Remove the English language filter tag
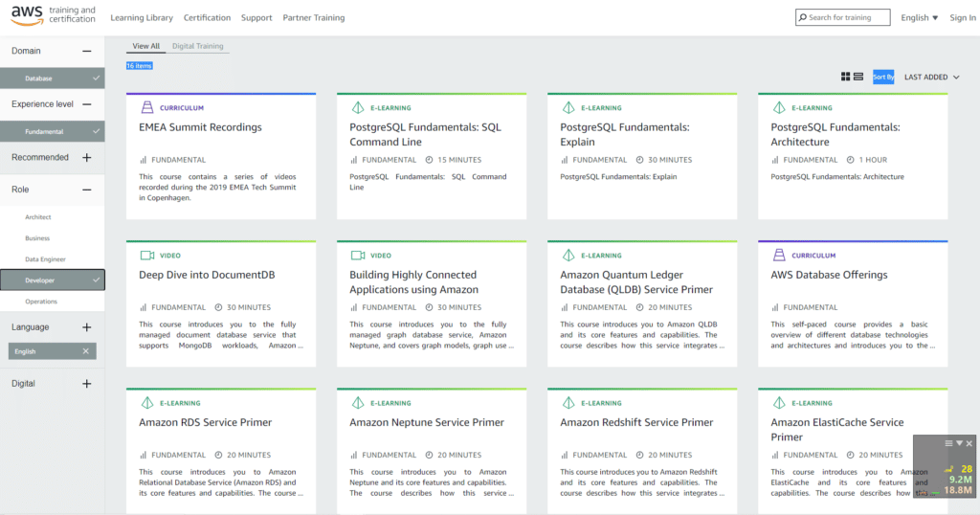This screenshot has height=515, width=980. 85,351
